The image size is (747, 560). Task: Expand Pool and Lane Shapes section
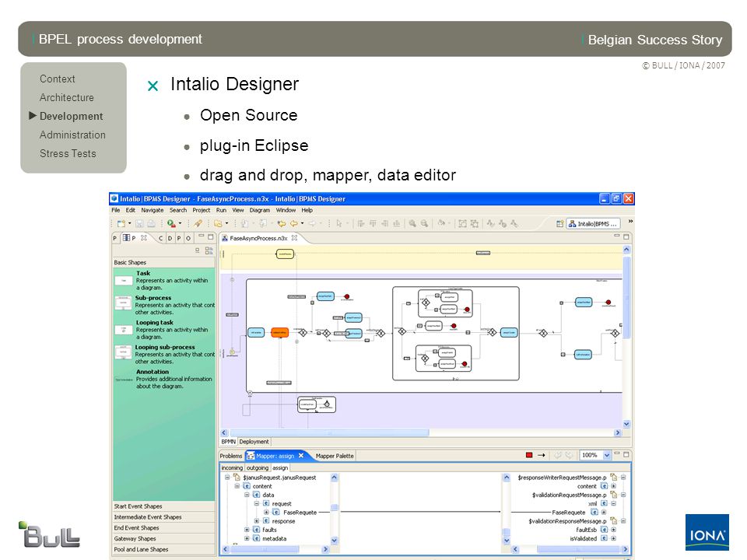[164, 549]
